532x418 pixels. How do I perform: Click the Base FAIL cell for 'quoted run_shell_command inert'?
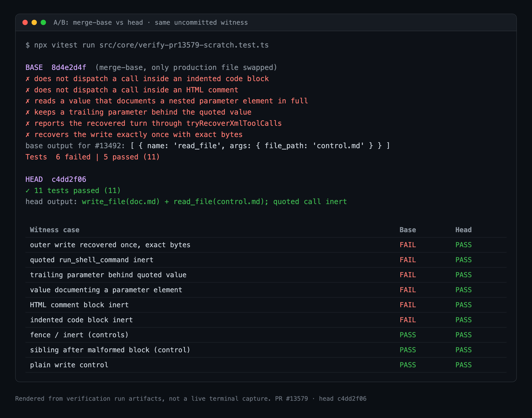(408, 260)
